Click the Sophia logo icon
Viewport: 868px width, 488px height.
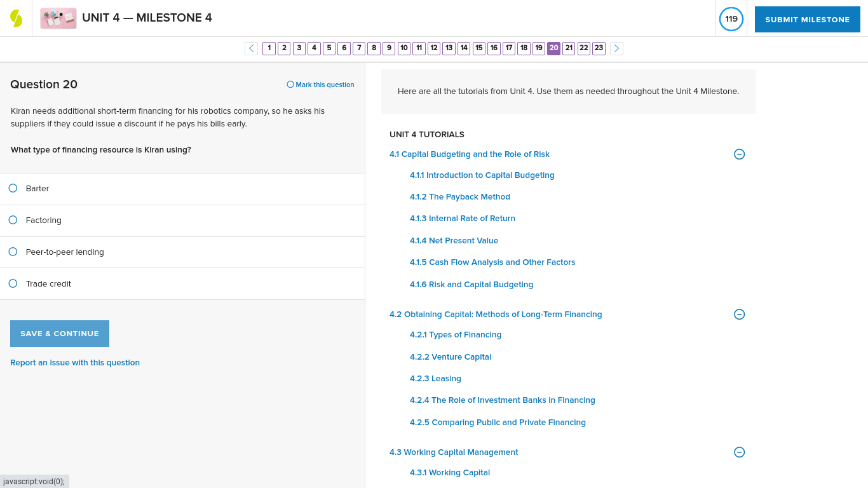[15, 17]
